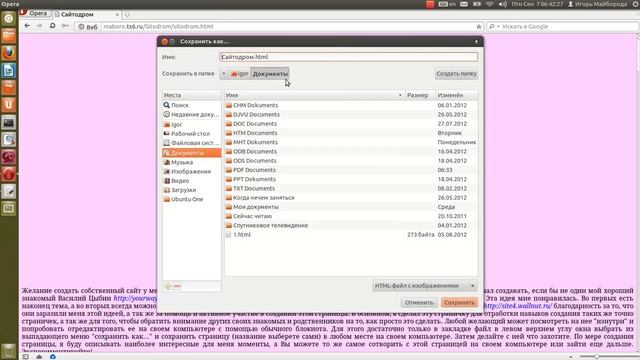This screenshot has height=360, width=640.
Task: Click the igor path button
Action: coord(240,74)
